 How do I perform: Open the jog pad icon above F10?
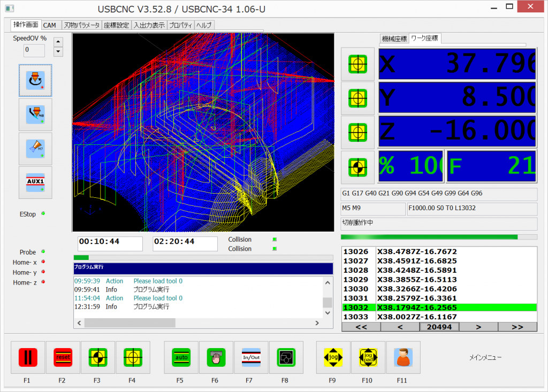point(368,357)
